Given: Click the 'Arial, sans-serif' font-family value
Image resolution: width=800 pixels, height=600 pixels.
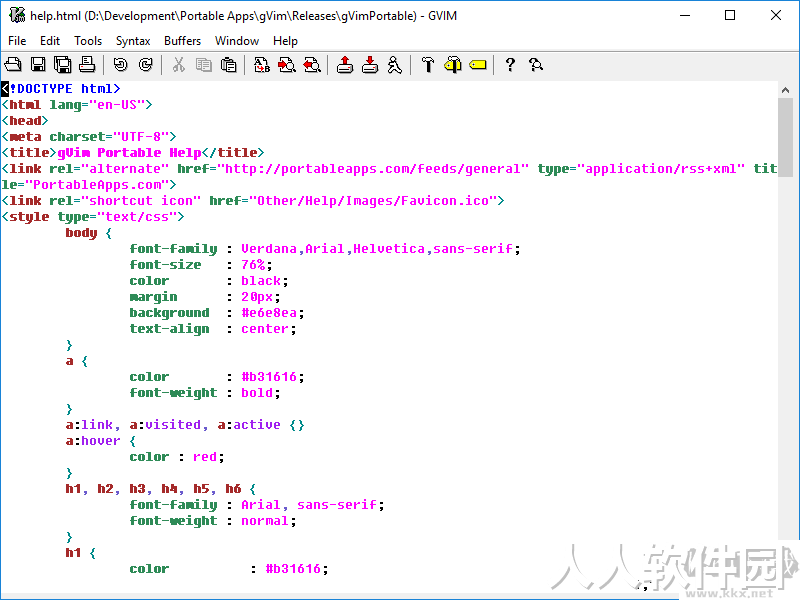Looking at the screenshot, I should pyautogui.click(x=309, y=505).
